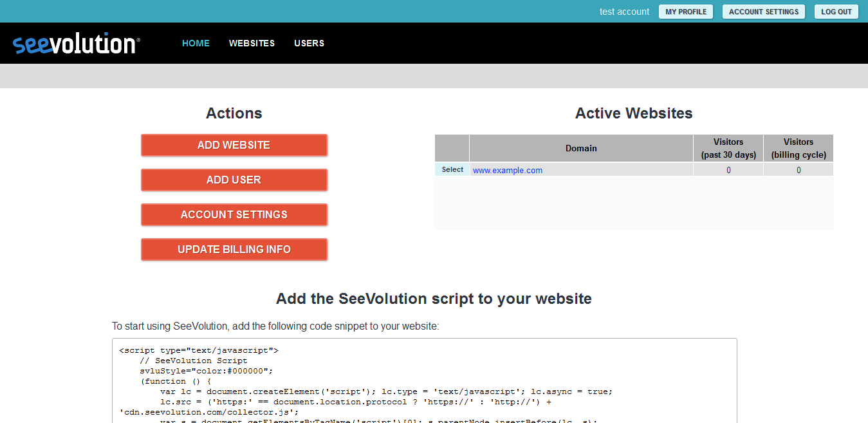
Task: Click Visitors (past 30 days) column header
Action: (x=728, y=148)
